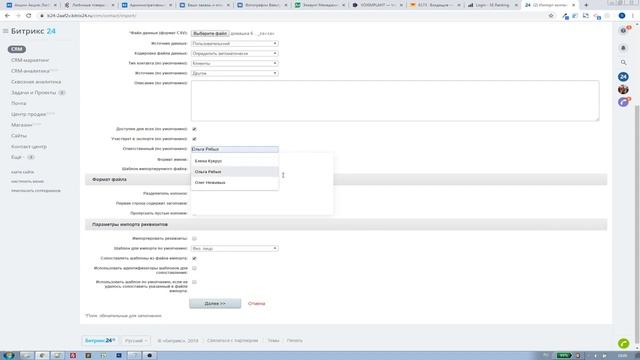640x360 pixels.
Task: Open the user avatar photo in right panel
Action: [x=623, y=89]
